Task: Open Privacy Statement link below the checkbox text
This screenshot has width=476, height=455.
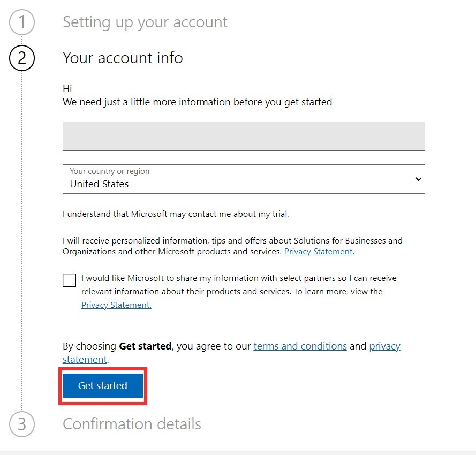Action: tap(116, 305)
